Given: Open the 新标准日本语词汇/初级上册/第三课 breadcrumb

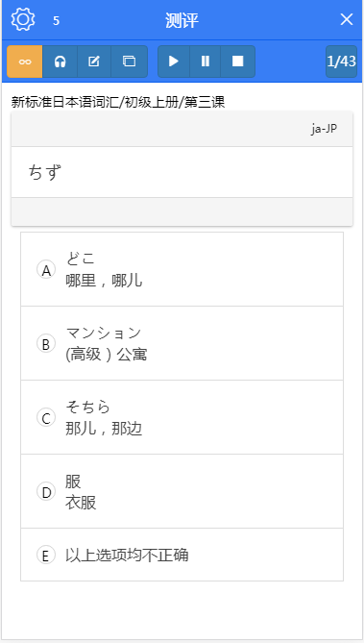Looking at the screenshot, I should [118, 102].
